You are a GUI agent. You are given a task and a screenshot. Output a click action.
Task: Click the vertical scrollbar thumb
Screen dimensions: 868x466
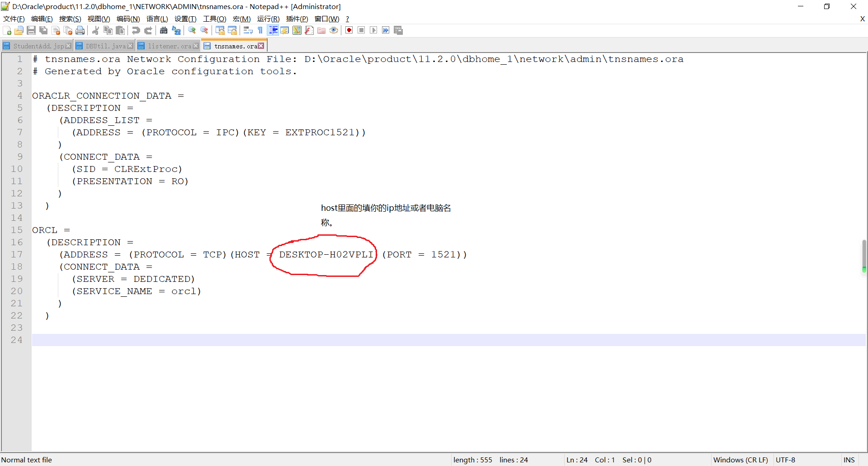[x=864, y=256]
